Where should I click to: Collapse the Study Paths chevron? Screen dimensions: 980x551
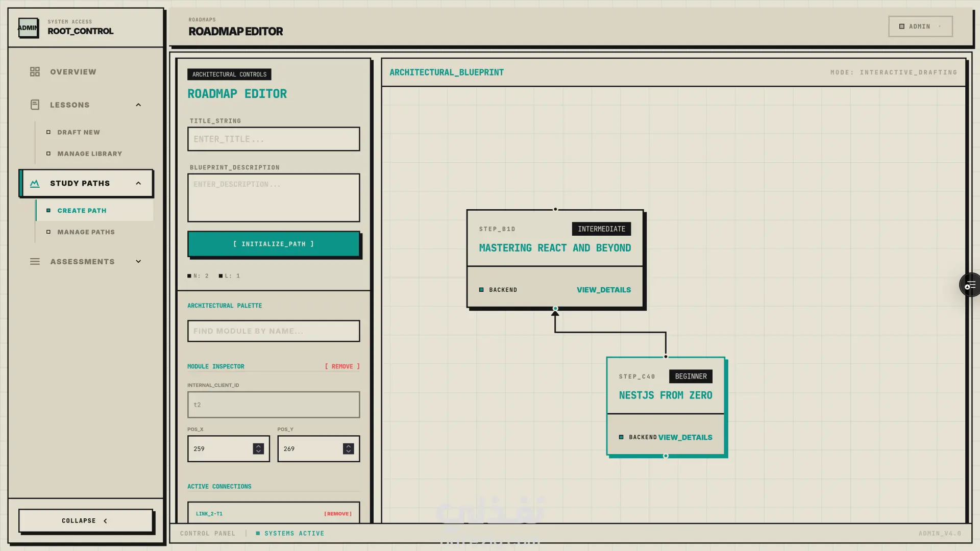pyautogui.click(x=138, y=183)
